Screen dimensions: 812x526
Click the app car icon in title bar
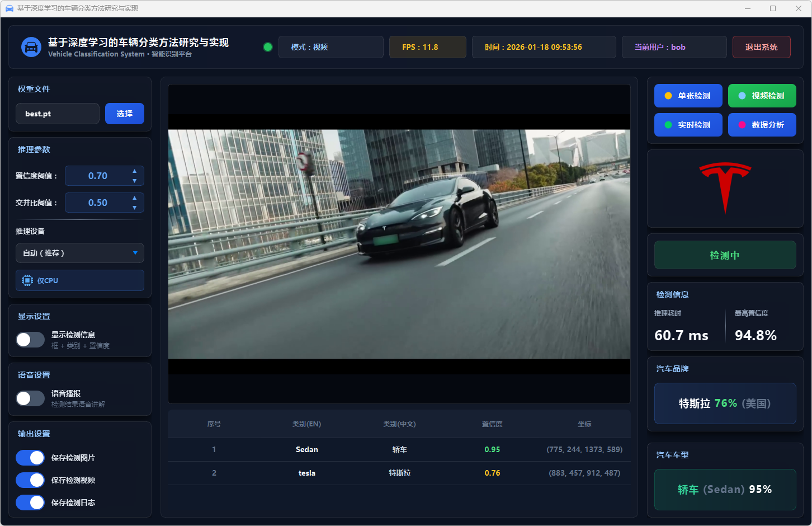click(9, 8)
